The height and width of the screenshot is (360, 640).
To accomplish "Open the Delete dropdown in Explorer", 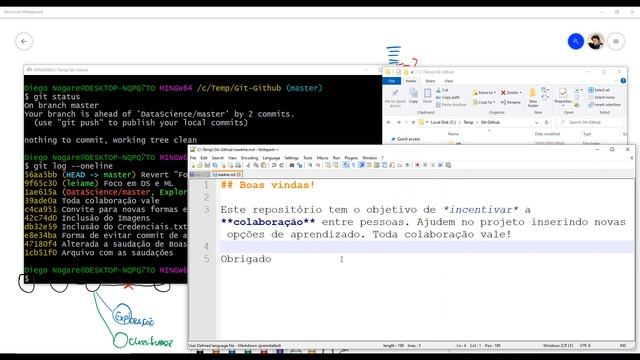I will coord(512,93).
